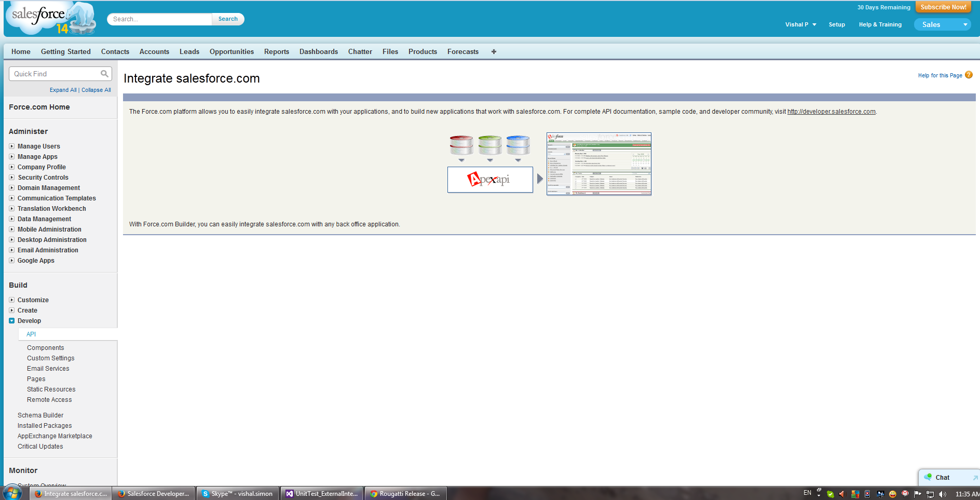Screen dimensions: 980x500
Task: Click the orange speaker tray icon
Action: click(842, 494)
